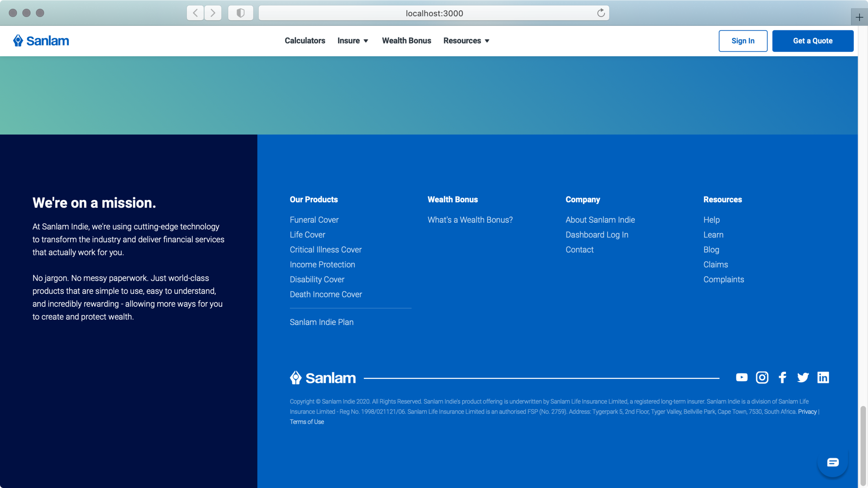Open the Twitter social icon
868x488 pixels.
[803, 377]
